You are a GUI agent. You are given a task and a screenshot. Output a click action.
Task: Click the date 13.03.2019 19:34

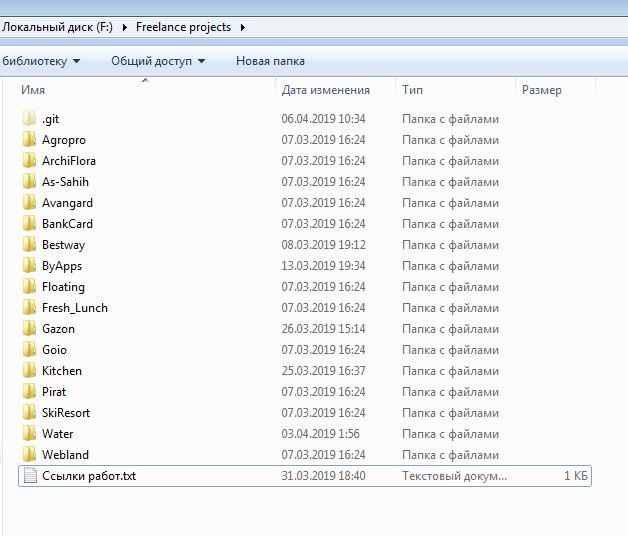pos(324,266)
